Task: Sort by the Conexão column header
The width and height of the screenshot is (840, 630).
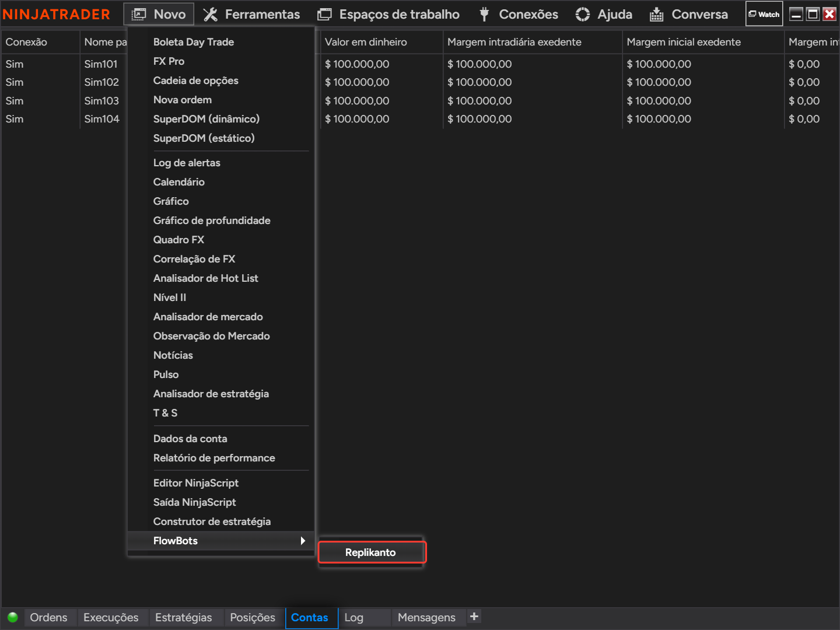Action: click(40, 42)
